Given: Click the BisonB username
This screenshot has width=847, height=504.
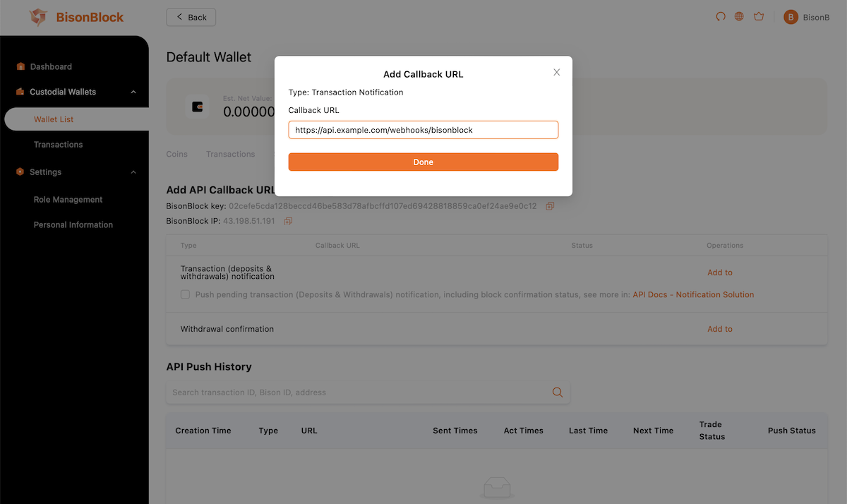Looking at the screenshot, I should click(x=816, y=17).
